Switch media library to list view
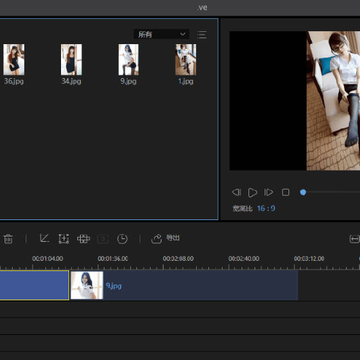Image resolution: width=360 pixels, height=360 pixels. coord(202,34)
